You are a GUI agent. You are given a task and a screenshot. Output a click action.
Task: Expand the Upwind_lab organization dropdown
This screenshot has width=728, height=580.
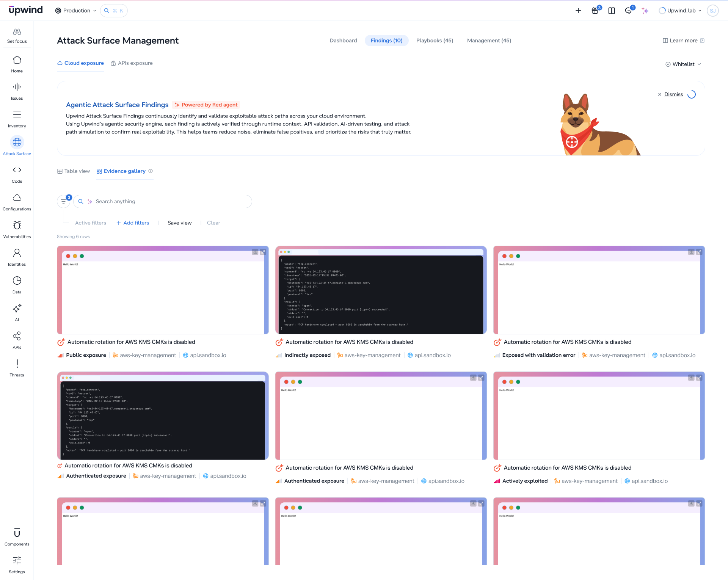680,11
